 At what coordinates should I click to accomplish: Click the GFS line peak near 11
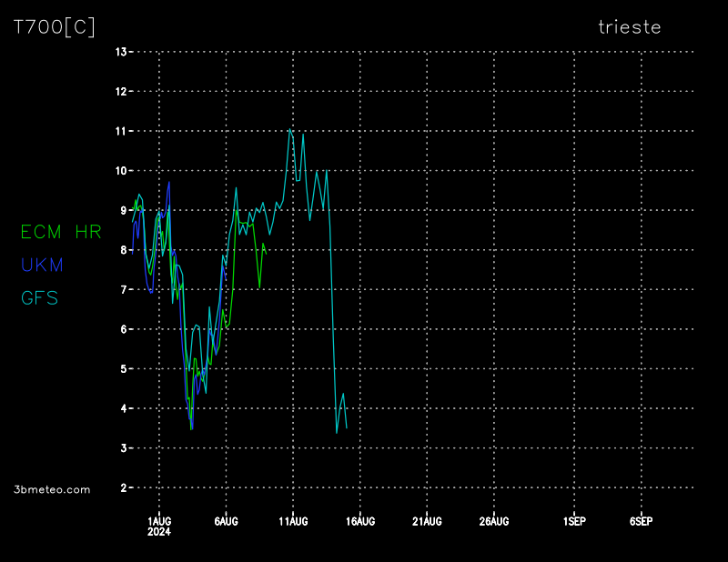coord(289,129)
